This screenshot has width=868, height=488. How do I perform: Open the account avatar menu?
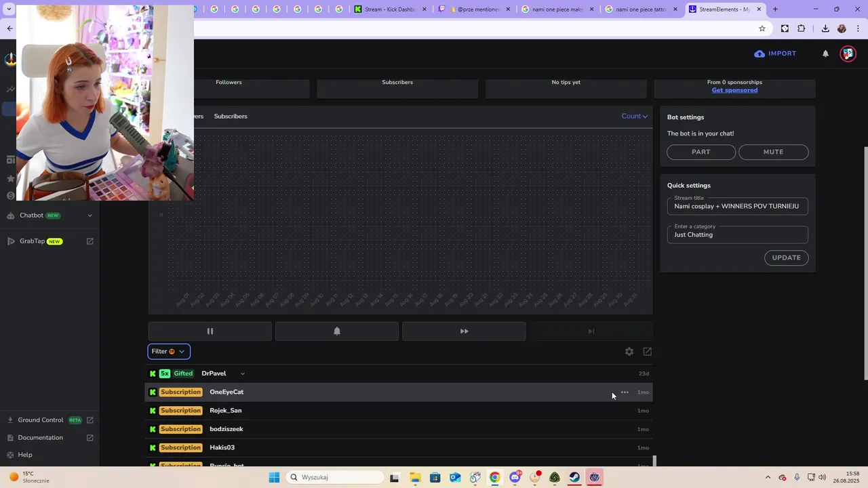click(848, 54)
